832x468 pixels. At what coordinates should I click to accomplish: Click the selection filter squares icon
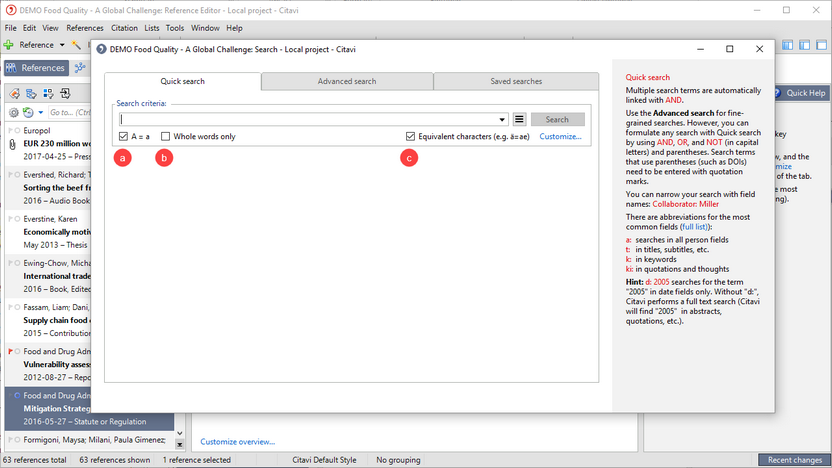pyautogui.click(x=48, y=94)
